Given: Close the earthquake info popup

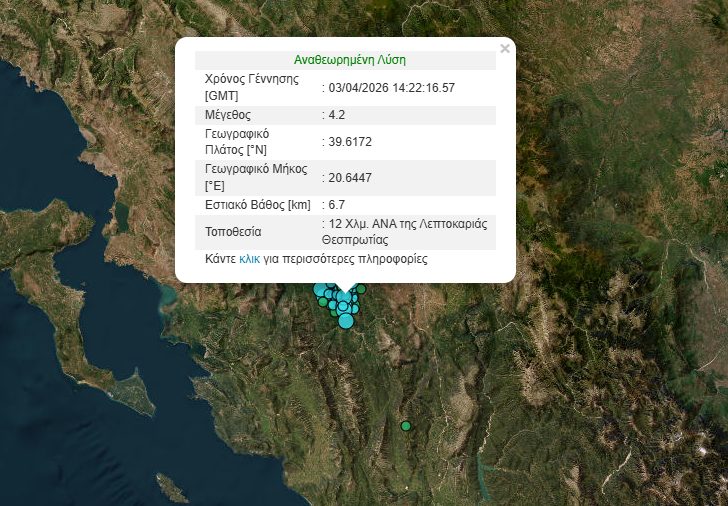Looking at the screenshot, I should (x=505, y=48).
